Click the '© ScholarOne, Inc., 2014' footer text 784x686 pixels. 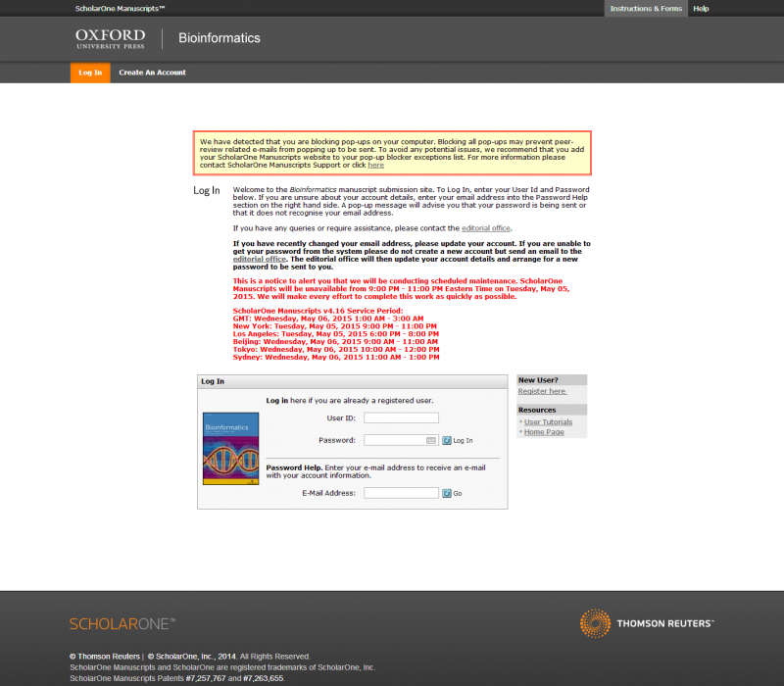coord(192,657)
